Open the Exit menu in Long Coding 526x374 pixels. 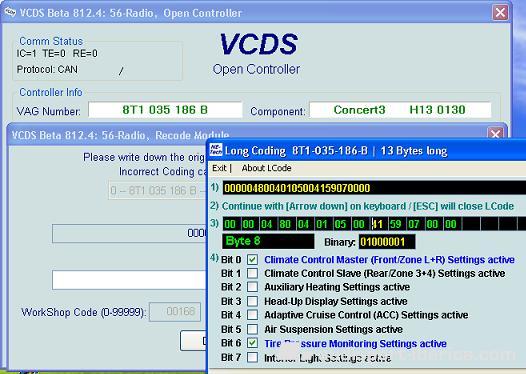click(219, 168)
